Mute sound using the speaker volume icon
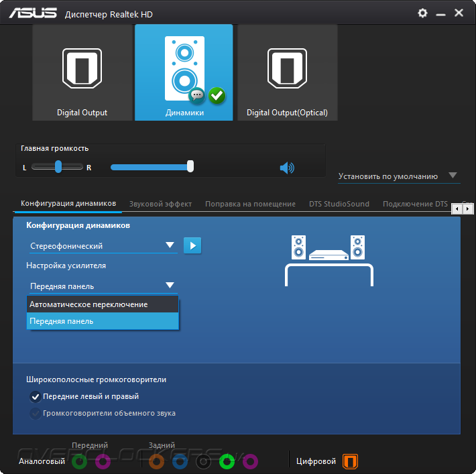 287,168
